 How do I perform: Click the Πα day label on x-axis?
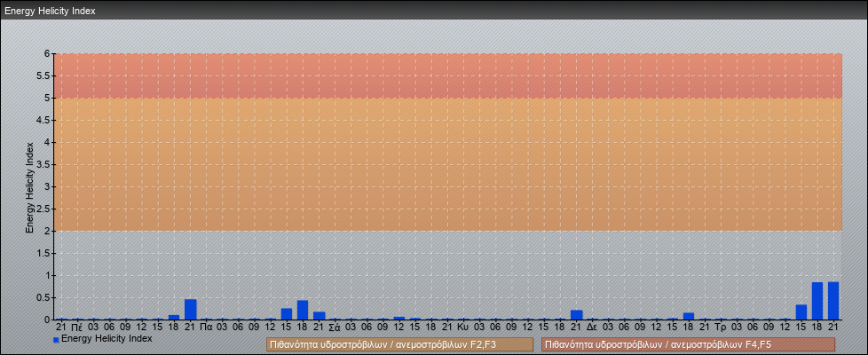click(x=206, y=327)
